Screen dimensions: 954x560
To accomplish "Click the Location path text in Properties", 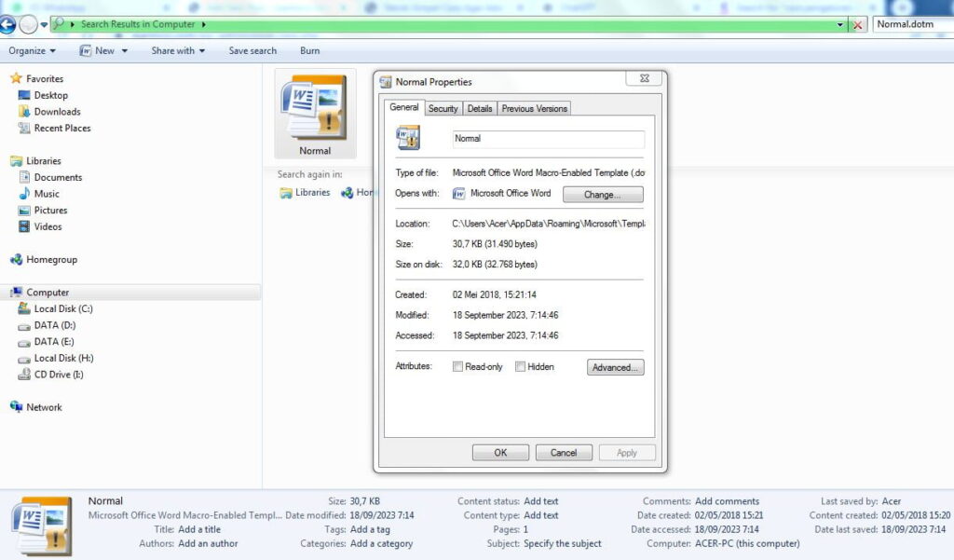I will tap(548, 224).
